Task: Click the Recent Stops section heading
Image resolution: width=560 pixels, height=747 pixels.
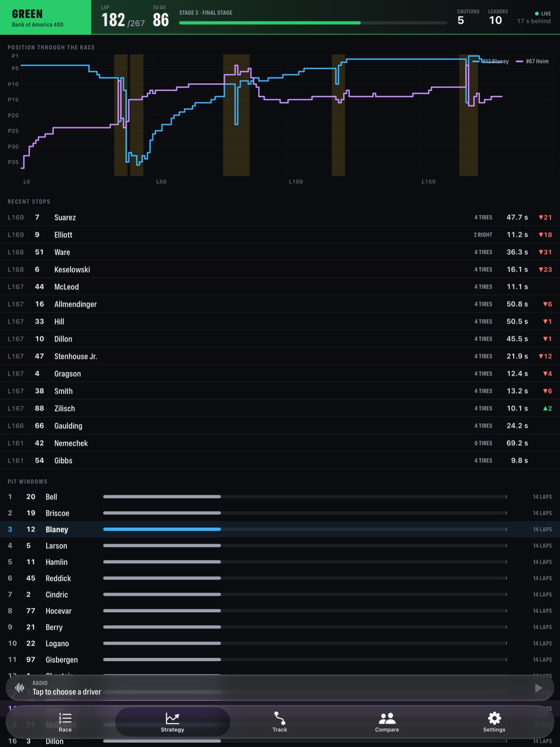Action: click(x=29, y=202)
